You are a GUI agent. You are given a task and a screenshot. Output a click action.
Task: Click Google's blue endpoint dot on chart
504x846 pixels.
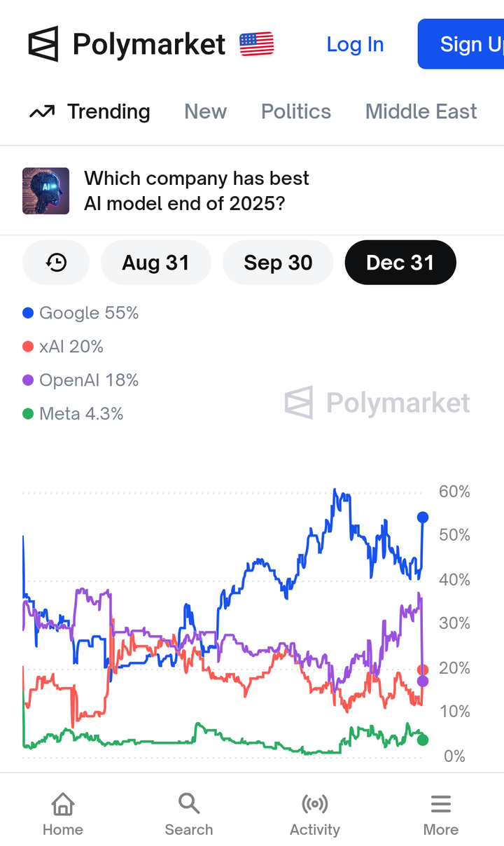[423, 518]
